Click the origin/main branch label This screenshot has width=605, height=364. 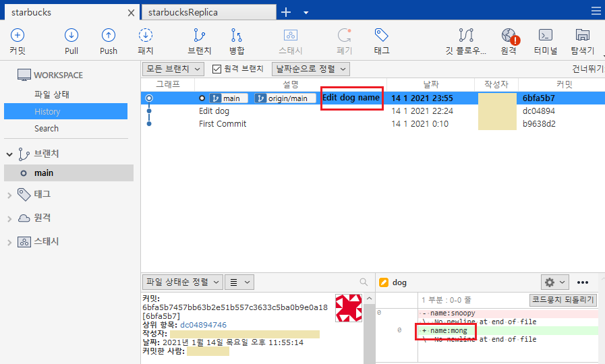pyautogui.click(x=285, y=98)
